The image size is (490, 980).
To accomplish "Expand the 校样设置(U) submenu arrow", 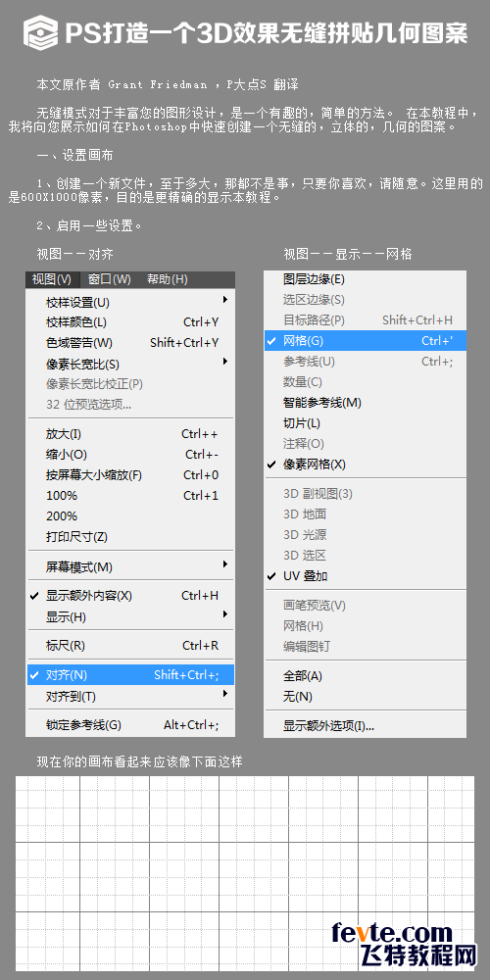I will click(225, 301).
